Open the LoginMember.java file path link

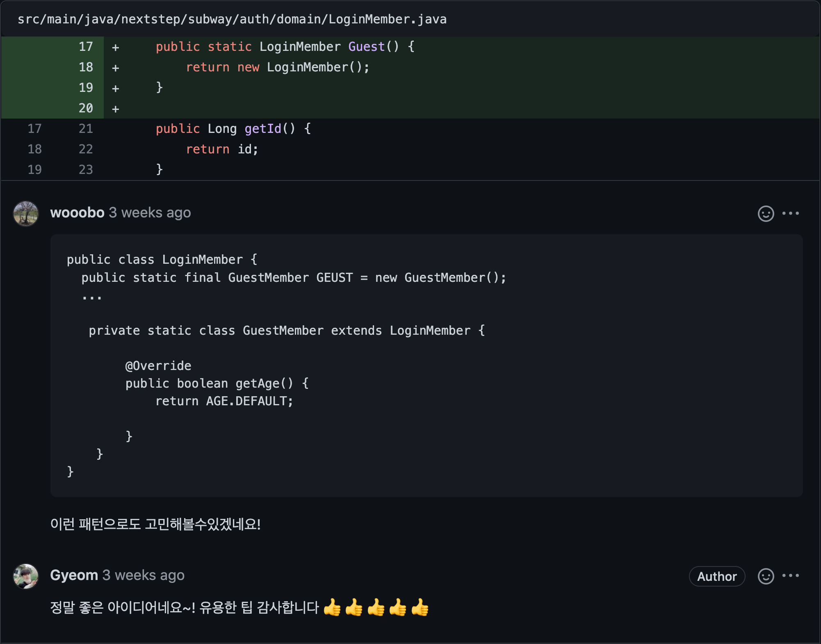[232, 19]
